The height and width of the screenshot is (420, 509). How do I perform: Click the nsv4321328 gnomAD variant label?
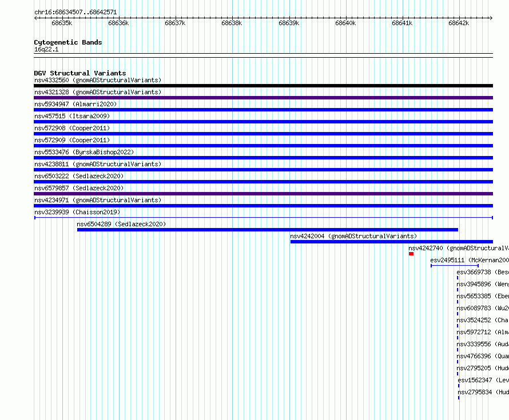tap(98, 92)
